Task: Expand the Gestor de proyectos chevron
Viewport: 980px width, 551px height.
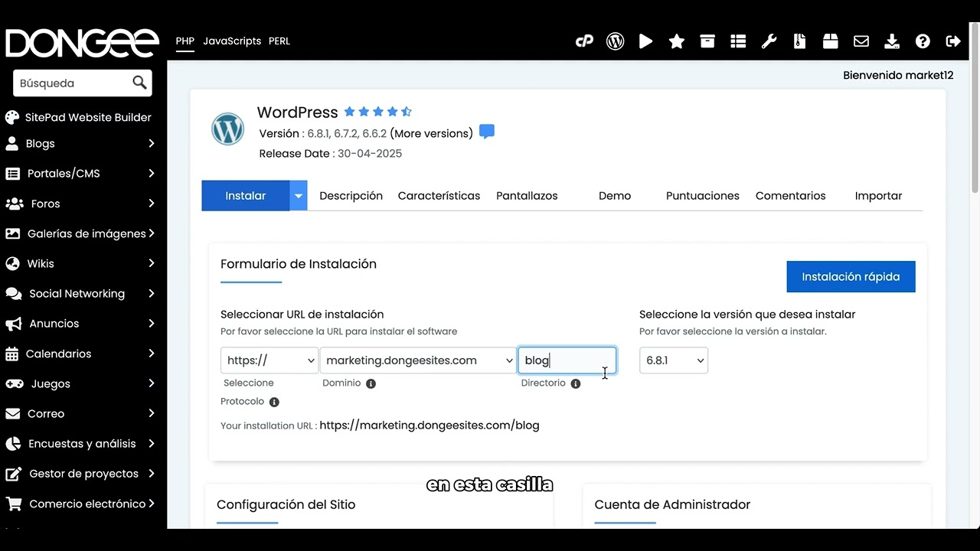Action: pyautogui.click(x=151, y=474)
